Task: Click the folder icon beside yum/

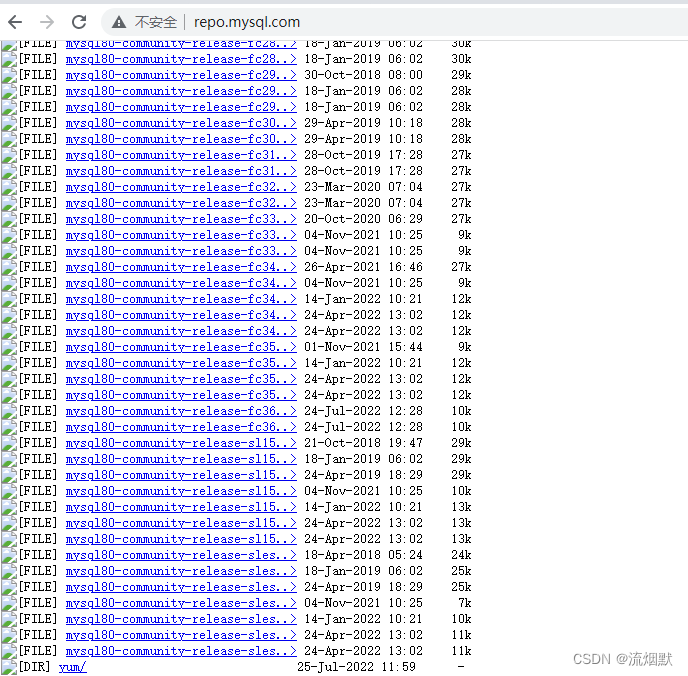Action: tap(9, 667)
